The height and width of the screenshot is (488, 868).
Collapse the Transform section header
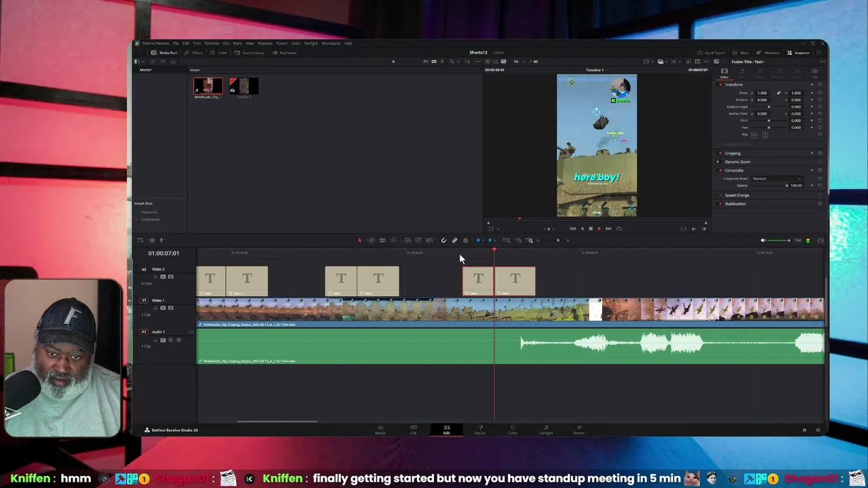point(734,85)
